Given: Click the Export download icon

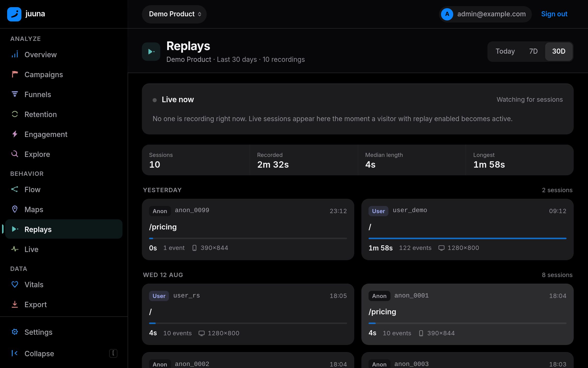Looking at the screenshot, I should (15, 304).
